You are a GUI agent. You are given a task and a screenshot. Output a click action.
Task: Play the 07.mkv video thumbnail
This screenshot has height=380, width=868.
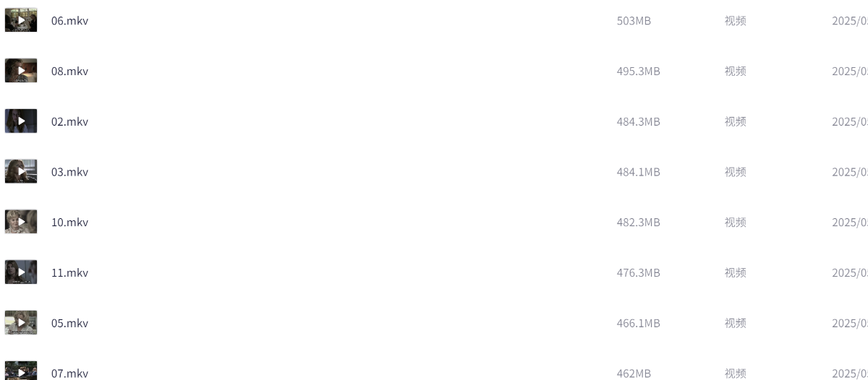[21, 371]
